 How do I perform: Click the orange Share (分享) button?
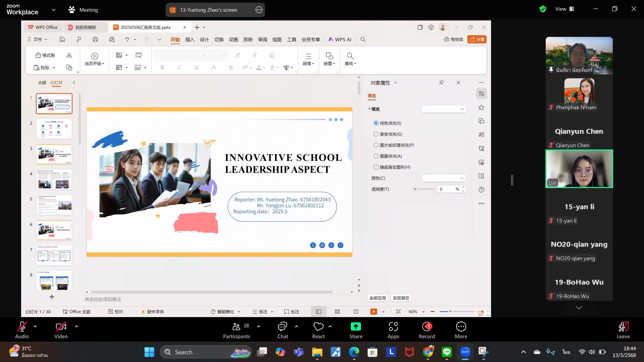tap(477, 40)
